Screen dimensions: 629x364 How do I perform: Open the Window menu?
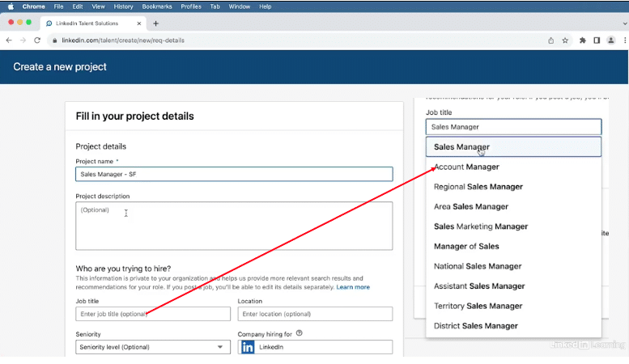240,6
